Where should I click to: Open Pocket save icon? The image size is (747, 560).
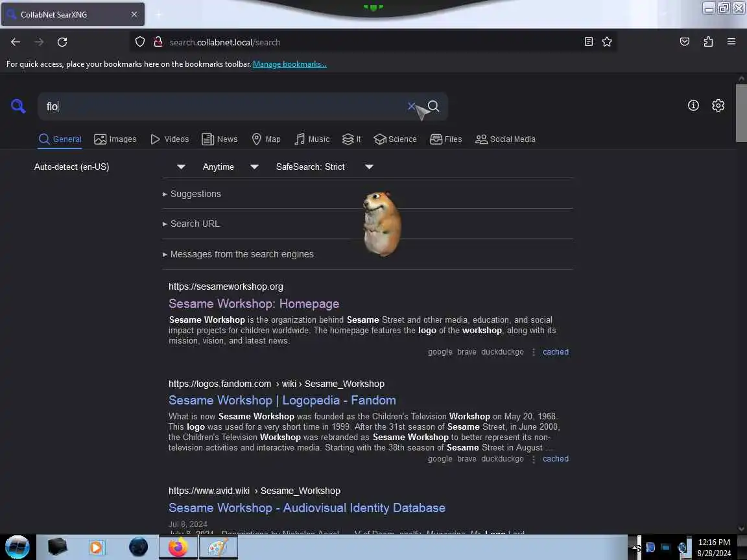tap(685, 42)
